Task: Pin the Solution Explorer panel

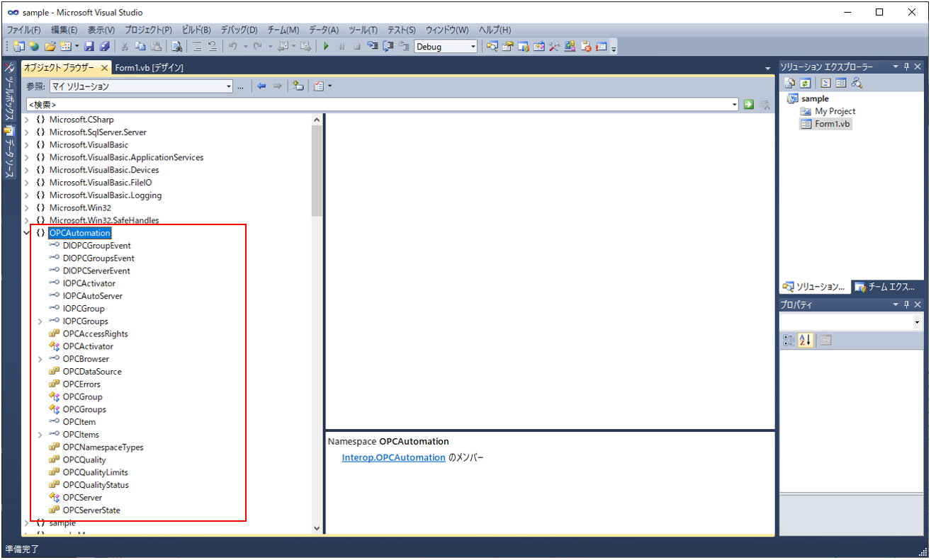Action: click(x=908, y=67)
